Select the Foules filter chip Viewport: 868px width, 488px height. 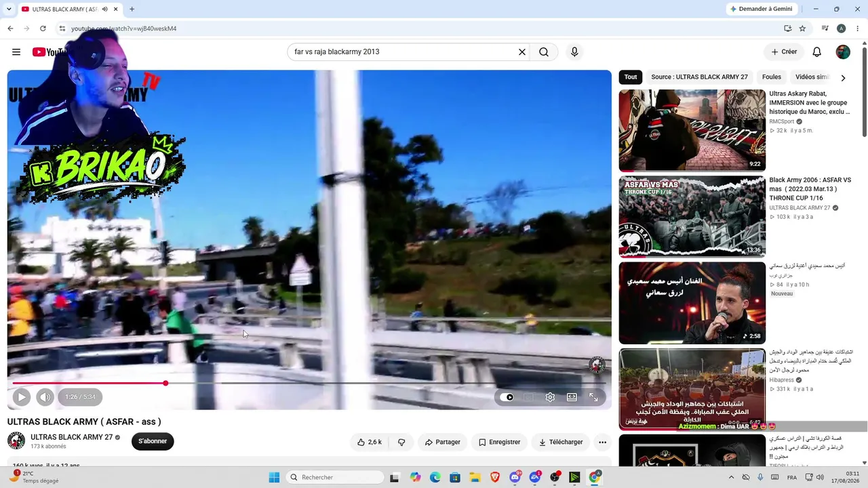coord(772,77)
